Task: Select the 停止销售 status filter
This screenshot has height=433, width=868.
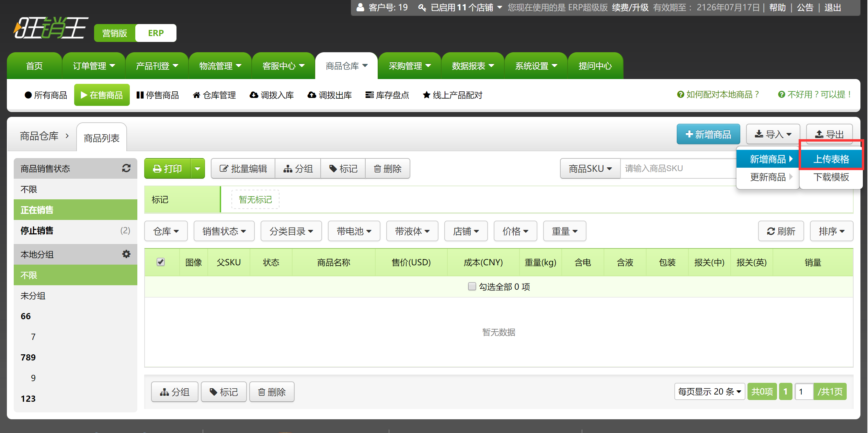Action: (x=75, y=230)
